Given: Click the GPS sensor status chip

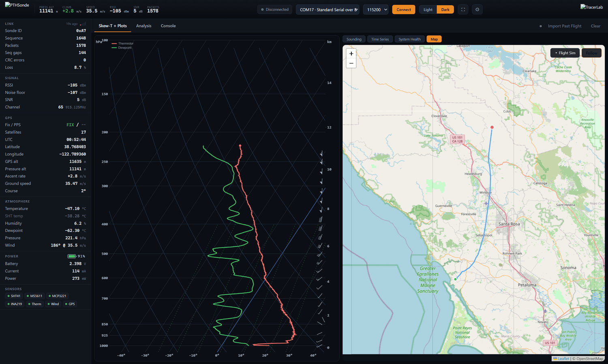Looking at the screenshot, I should pos(70,304).
